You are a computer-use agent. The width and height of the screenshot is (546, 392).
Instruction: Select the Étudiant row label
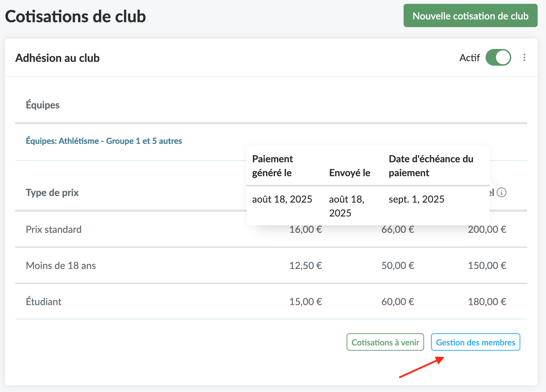pos(44,302)
